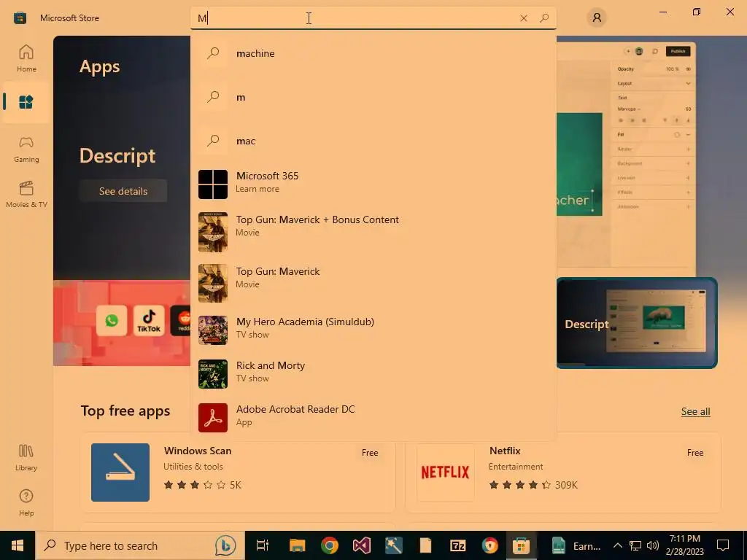Open Movies & TV section
Viewport: 747px width, 560px height.
click(x=26, y=194)
